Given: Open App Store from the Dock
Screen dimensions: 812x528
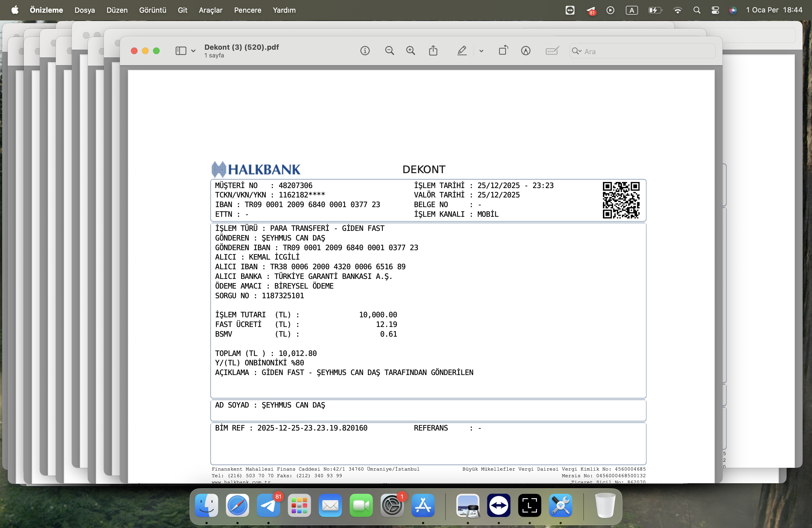Looking at the screenshot, I should [x=423, y=505].
